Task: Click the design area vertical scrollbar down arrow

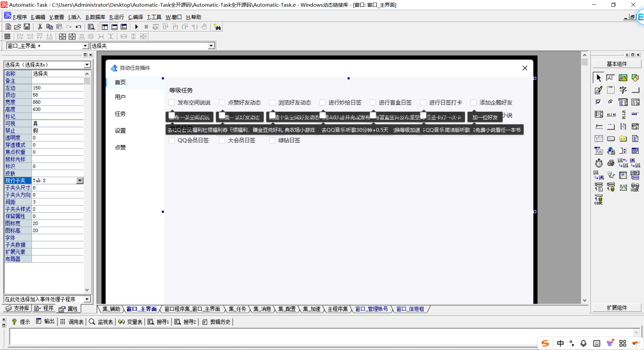Action: coord(585,300)
